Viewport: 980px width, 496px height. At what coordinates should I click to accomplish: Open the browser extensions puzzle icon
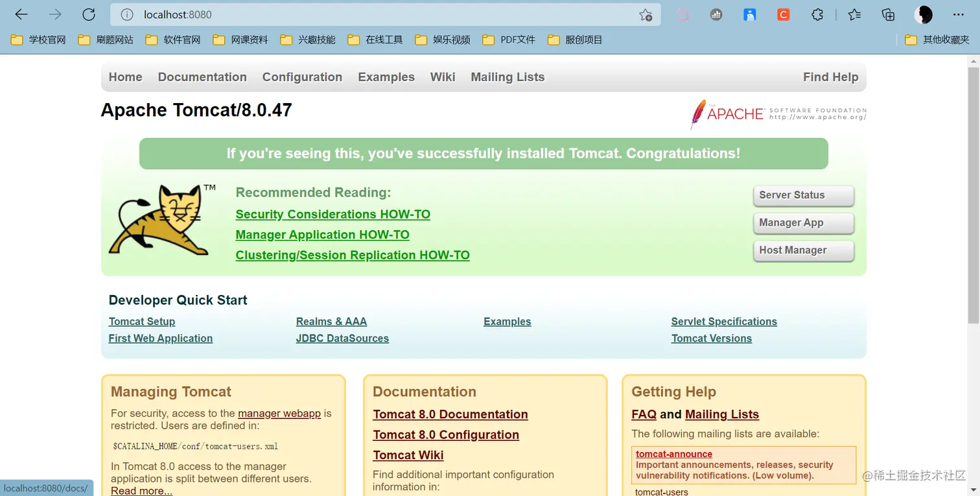coord(817,14)
